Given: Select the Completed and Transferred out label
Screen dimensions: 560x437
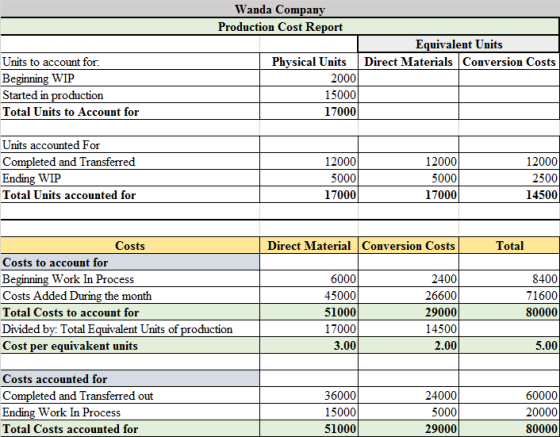Looking at the screenshot, I should pos(78,396).
